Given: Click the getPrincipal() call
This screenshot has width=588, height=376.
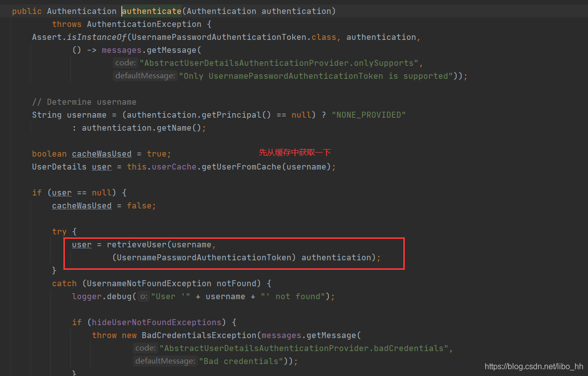Looking at the screenshot, I should click(236, 115).
